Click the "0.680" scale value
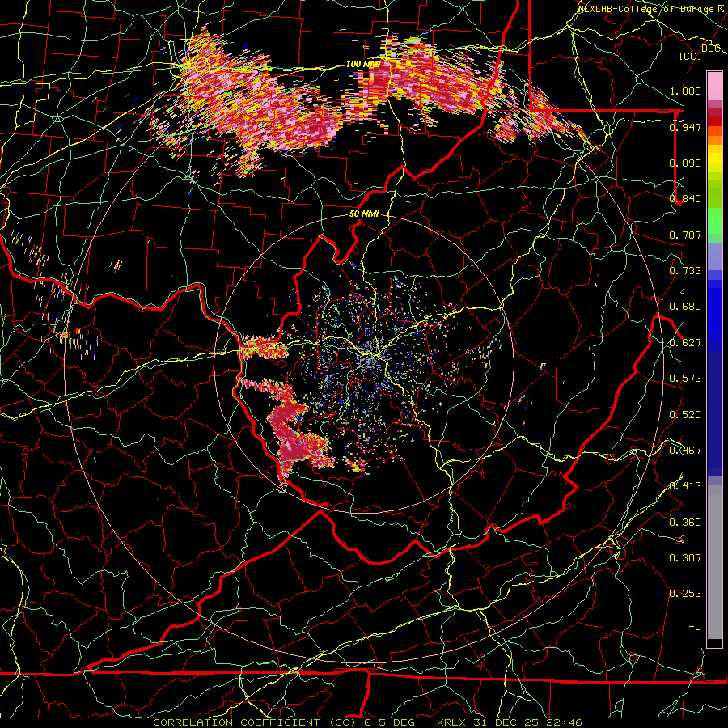This screenshot has height=728, width=728. pyautogui.click(x=685, y=306)
